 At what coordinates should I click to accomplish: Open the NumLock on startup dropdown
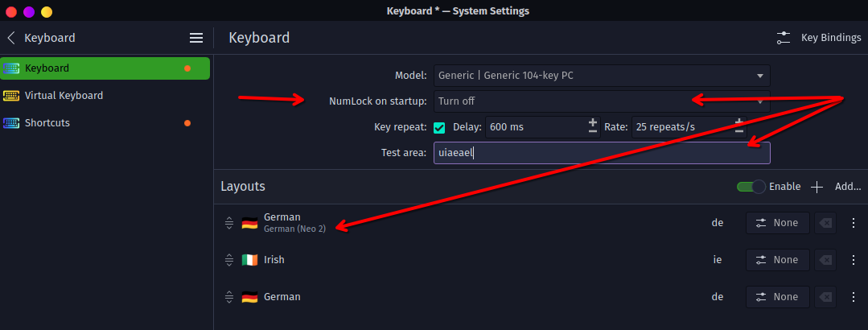(602, 101)
